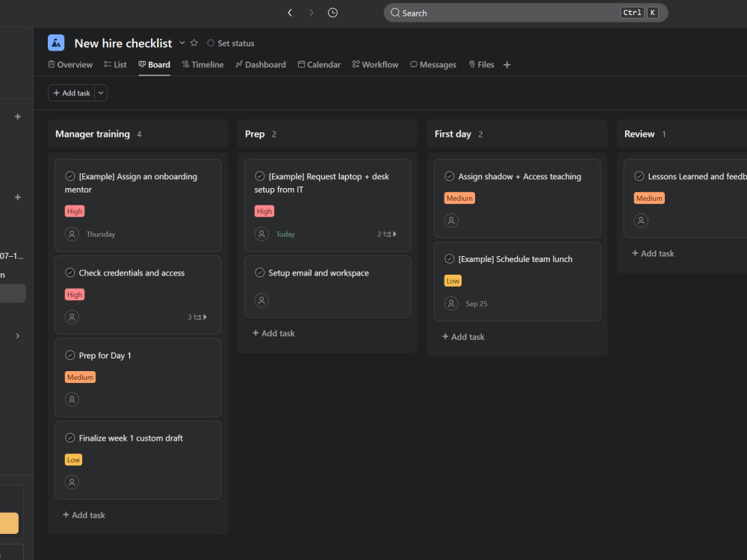Open the Files tab
The height and width of the screenshot is (560, 747).
(481, 65)
